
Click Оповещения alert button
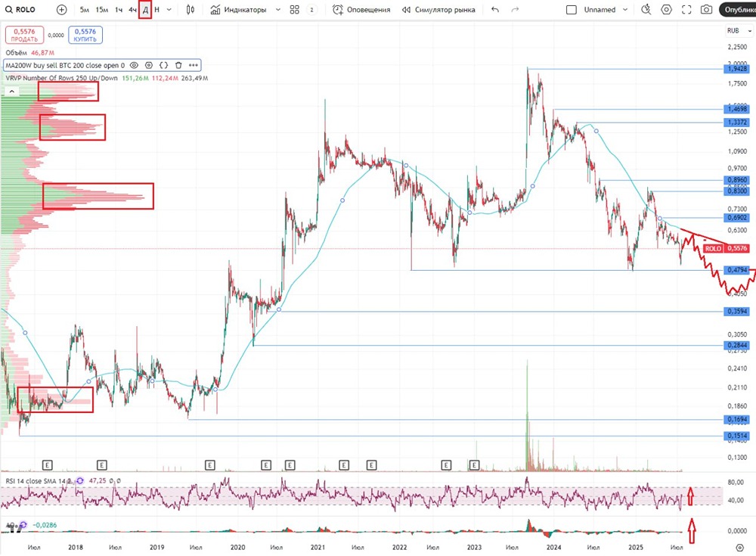(x=361, y=10)
